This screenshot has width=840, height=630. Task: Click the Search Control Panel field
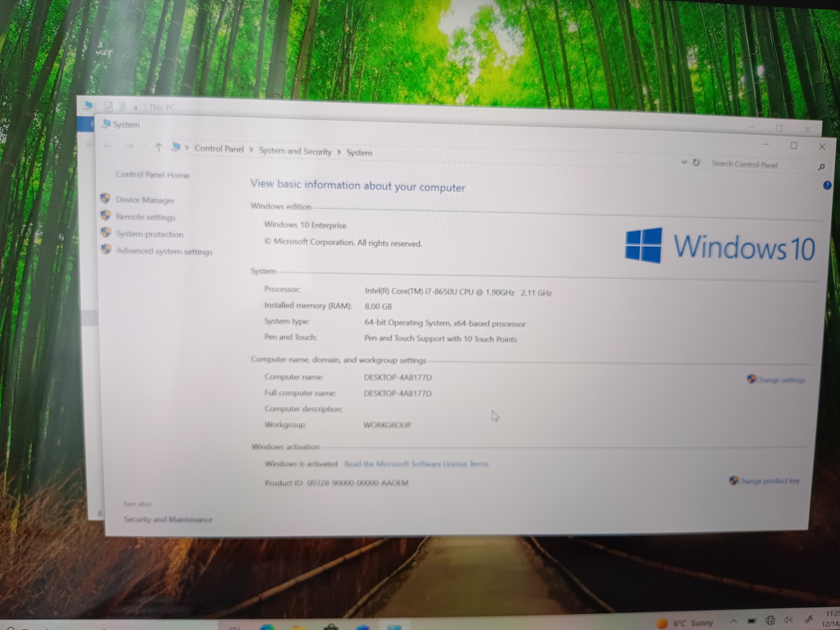click(756, 165)
